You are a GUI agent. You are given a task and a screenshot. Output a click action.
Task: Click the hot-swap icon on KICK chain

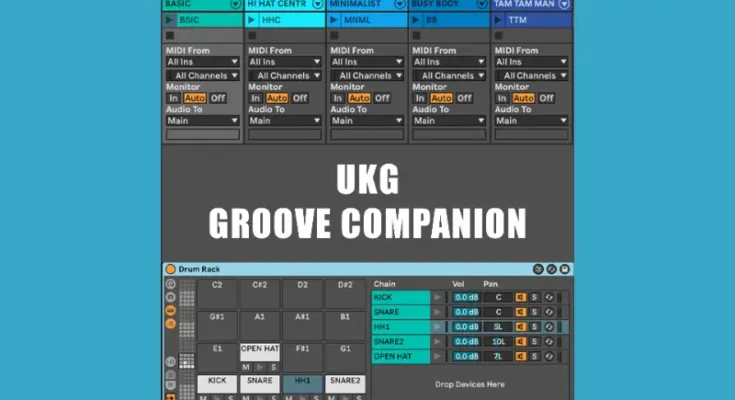(x=548, y=297)
